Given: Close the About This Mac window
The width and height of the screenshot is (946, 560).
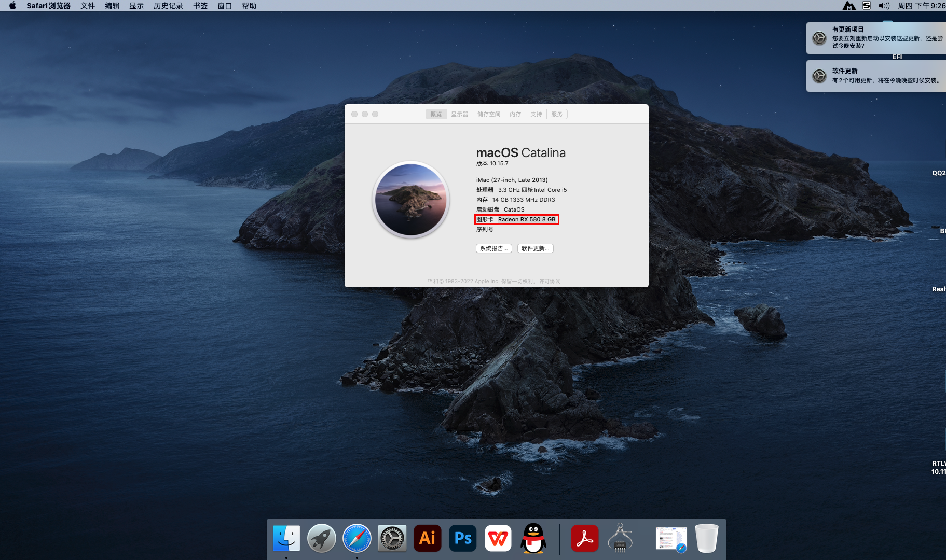Looking at the screenshot, I should [354, 114].
